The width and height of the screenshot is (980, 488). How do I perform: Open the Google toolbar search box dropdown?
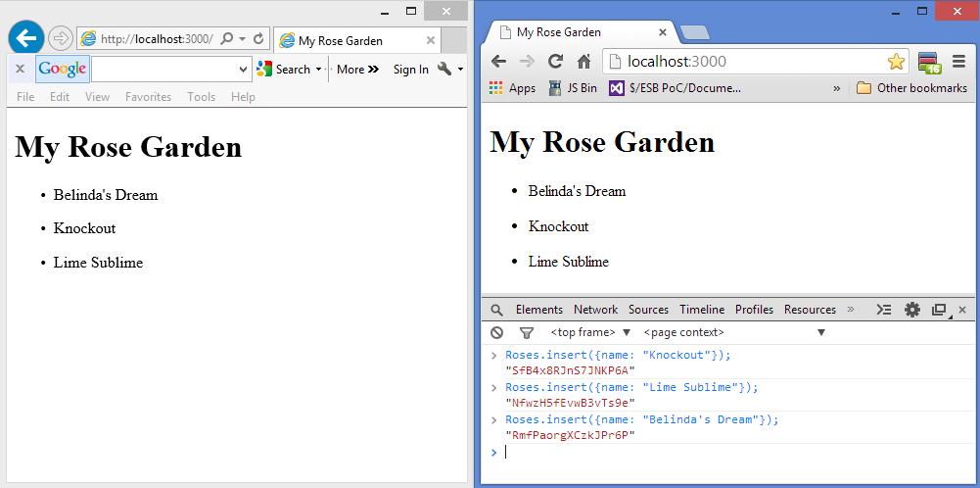click(x=244, y=70)
